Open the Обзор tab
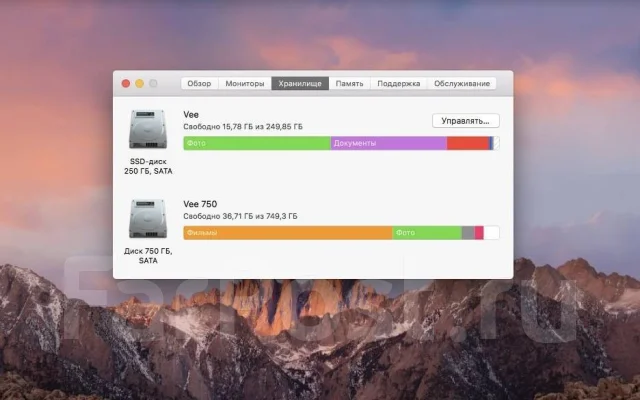This screenshot has height=400, width=640. (199, 83)
